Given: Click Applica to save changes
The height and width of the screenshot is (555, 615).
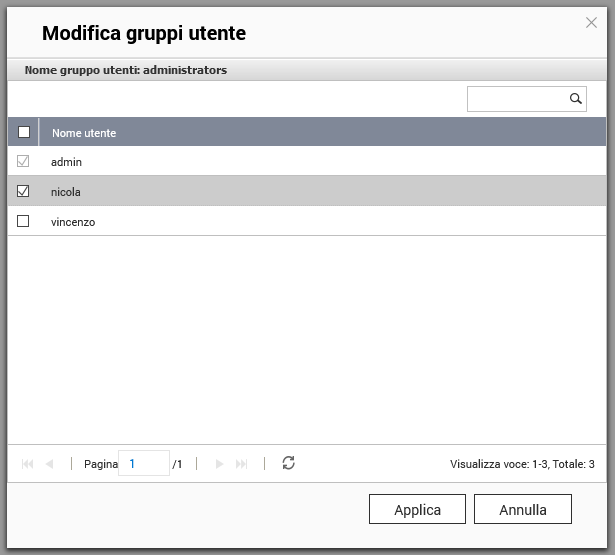Looking at the screenshot, I should [417, 509].
